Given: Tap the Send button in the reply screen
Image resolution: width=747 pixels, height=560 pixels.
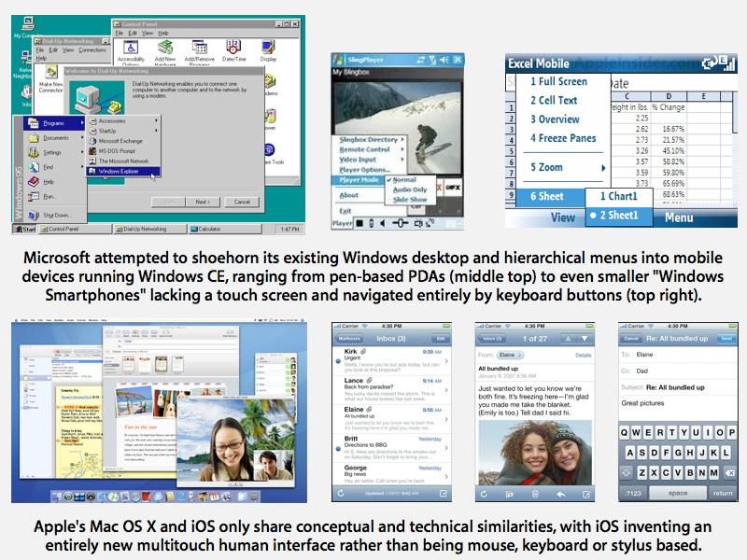Looking at the screenshot, I should (726, 339).
